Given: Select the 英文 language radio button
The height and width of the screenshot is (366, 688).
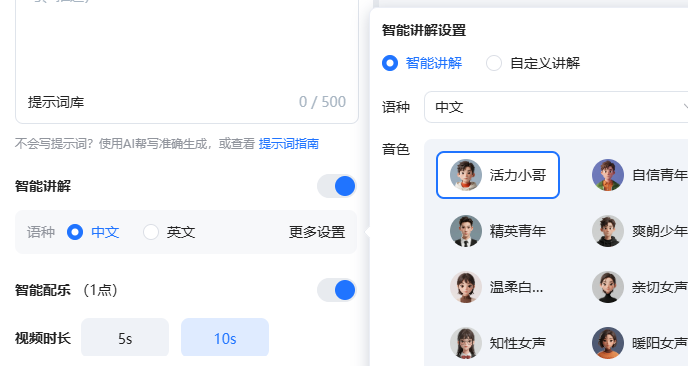Looking at the screenshot, I should click(151, 232).
